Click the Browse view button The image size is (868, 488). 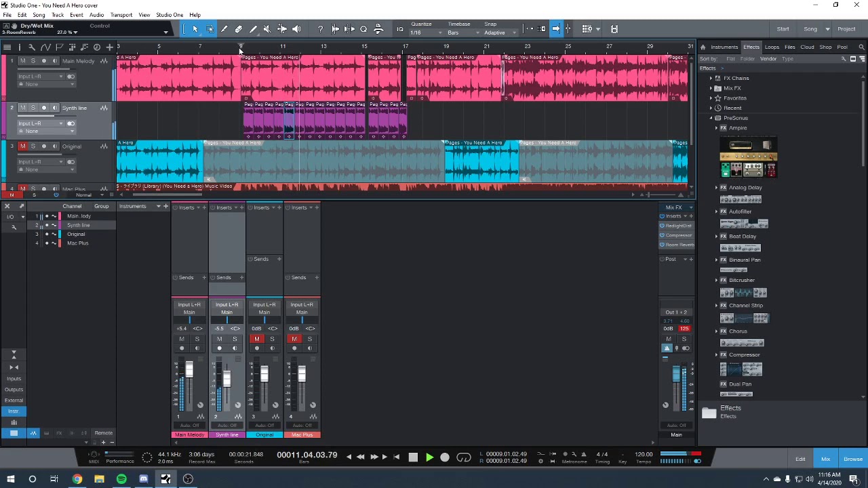(853, 460)
